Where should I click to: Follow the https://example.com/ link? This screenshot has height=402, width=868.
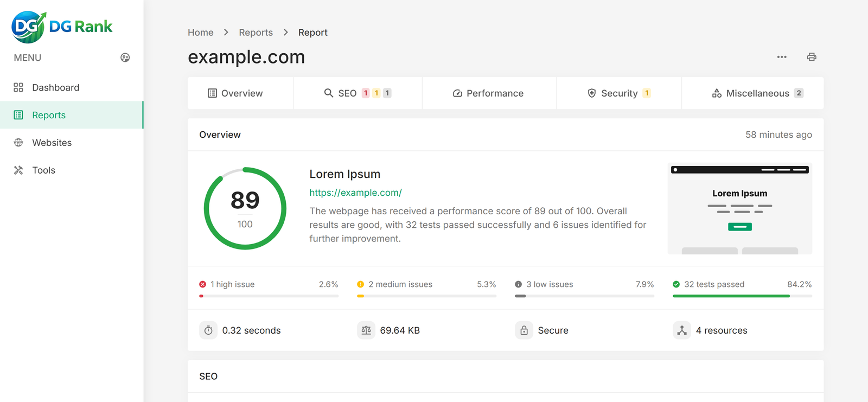point(355,193)
